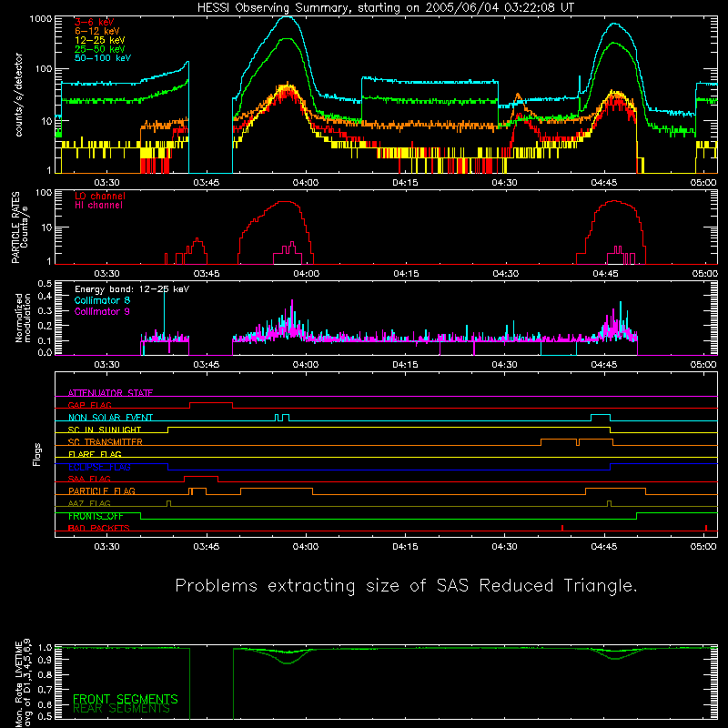This screenshot has height=728, width=728.
Task: Click the GAP FLAG label
Action: click(89, 405)
